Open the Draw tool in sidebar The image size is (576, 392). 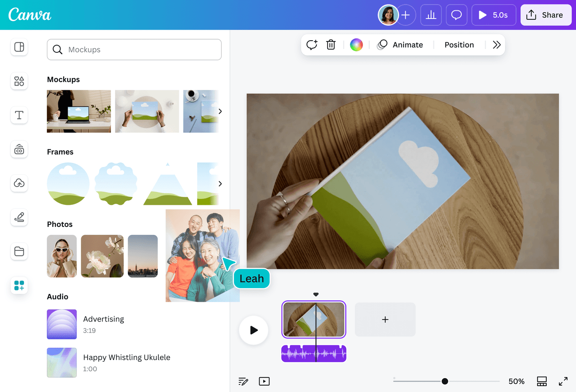pos(19,217)
